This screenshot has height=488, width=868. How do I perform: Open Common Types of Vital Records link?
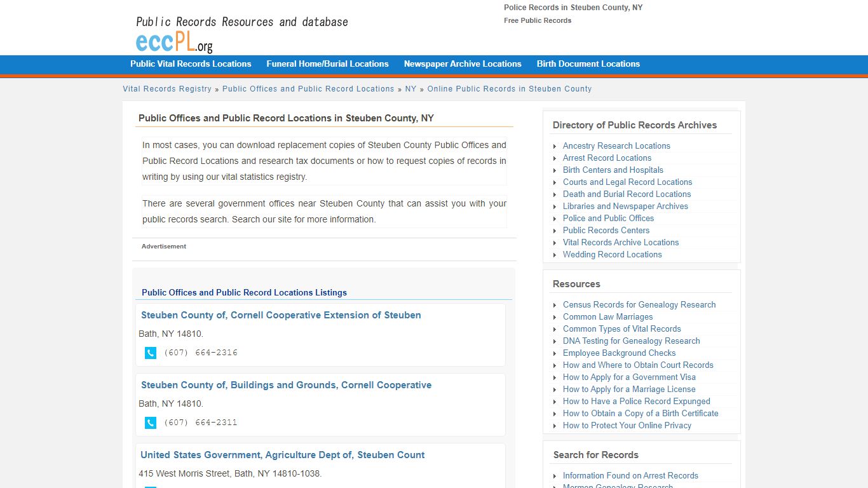(622, 329)
